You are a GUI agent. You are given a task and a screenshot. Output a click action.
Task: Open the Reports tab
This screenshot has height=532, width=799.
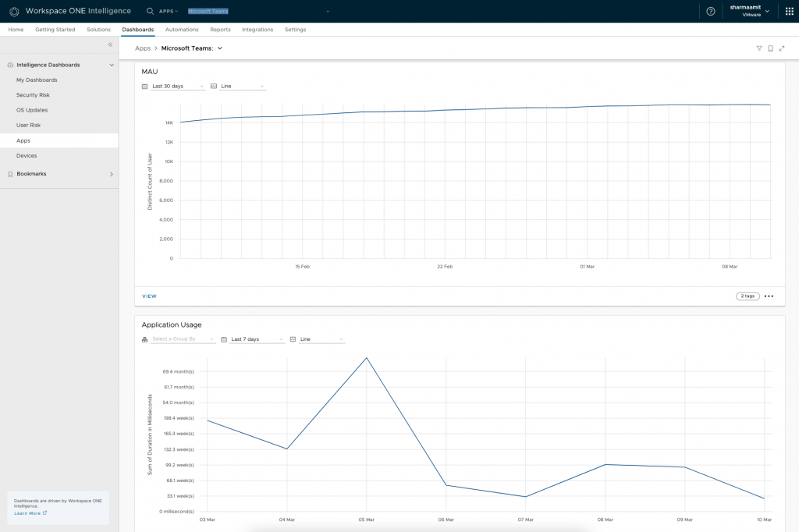220,30
